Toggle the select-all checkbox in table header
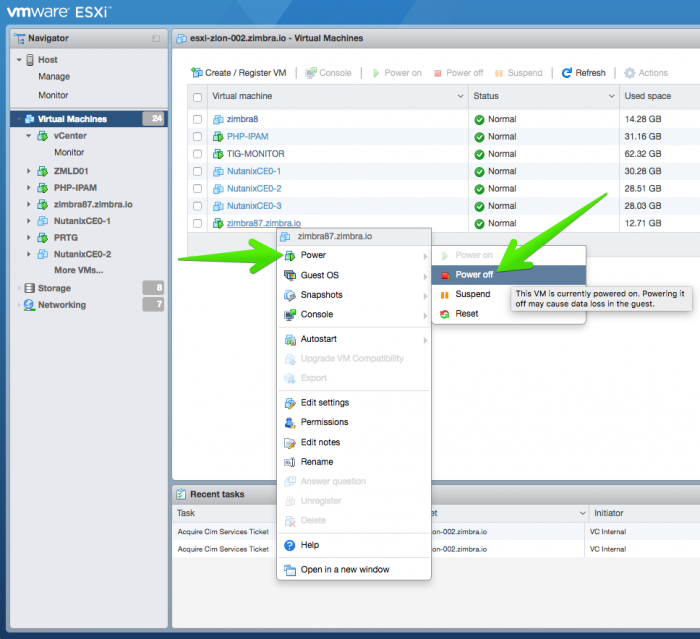This screenshot has height=639, width=700. pos(197,97)
